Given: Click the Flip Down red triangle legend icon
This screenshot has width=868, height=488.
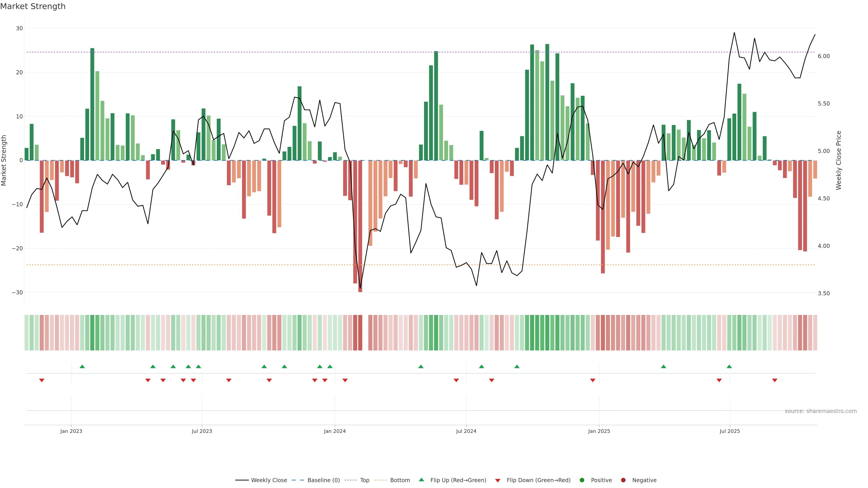Looking at the screenshot, I should point(497,480).
